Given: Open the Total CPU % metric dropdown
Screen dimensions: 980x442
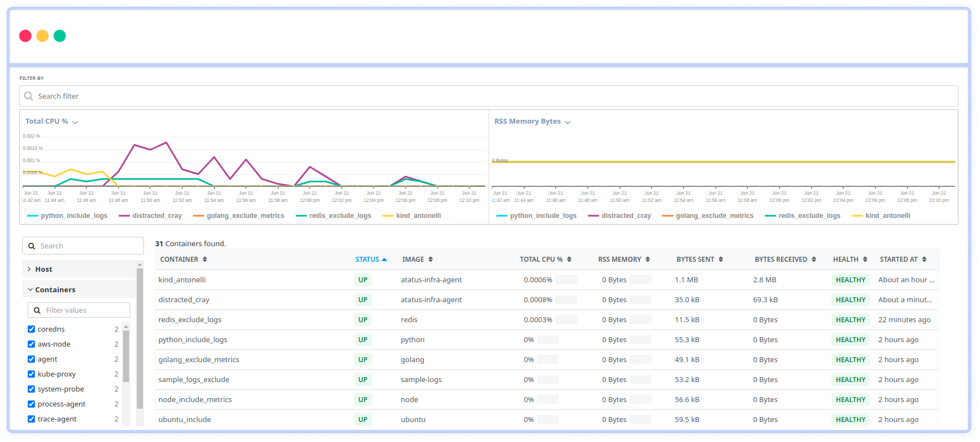Looking at the screenshot, I should pyautogui.click(x=75, y=122).
